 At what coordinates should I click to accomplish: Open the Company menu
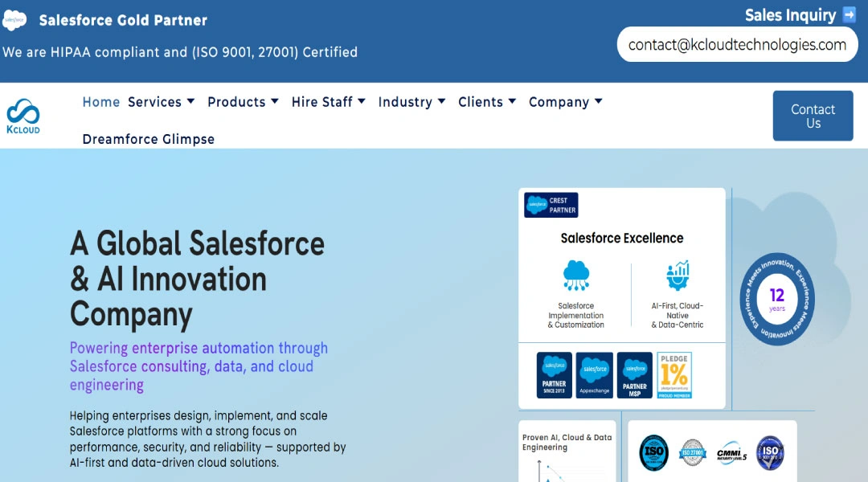[559, 102]
